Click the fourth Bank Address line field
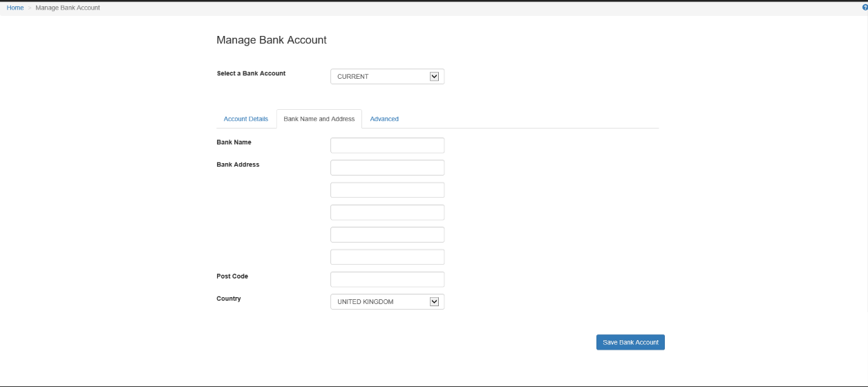This screenshot has width=868, height=387. [388, 235]
